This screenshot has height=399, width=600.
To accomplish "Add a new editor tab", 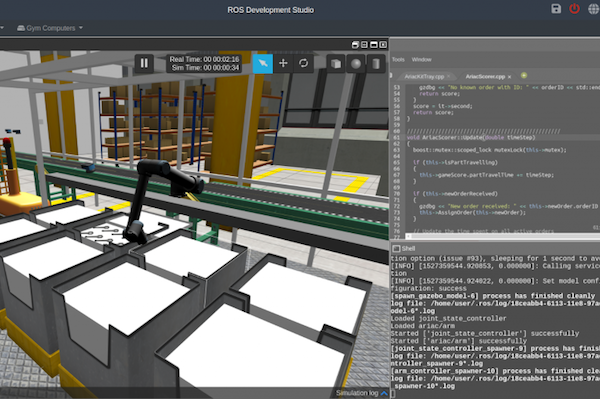I will point(524,75).
